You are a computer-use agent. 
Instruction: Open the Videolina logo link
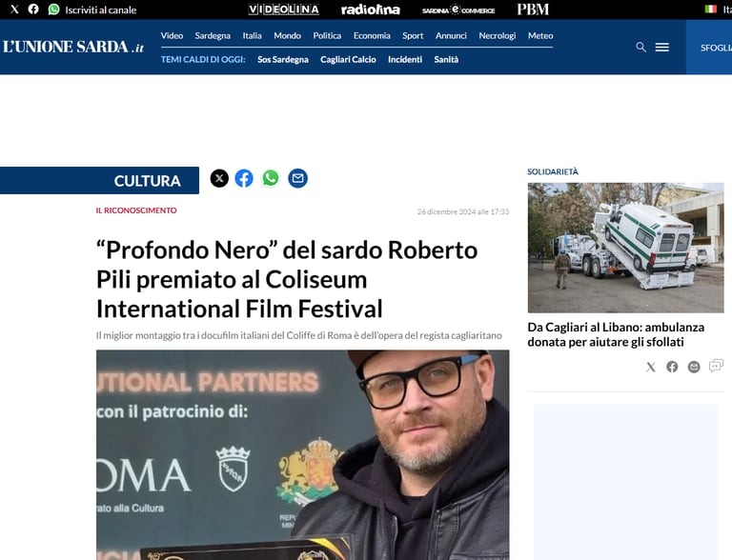pos(283,10)
